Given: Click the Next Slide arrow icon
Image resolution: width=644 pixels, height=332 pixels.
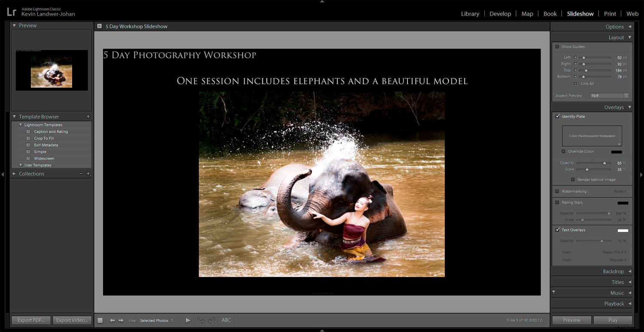Looking at the screenshot, I should pos(122,320).
